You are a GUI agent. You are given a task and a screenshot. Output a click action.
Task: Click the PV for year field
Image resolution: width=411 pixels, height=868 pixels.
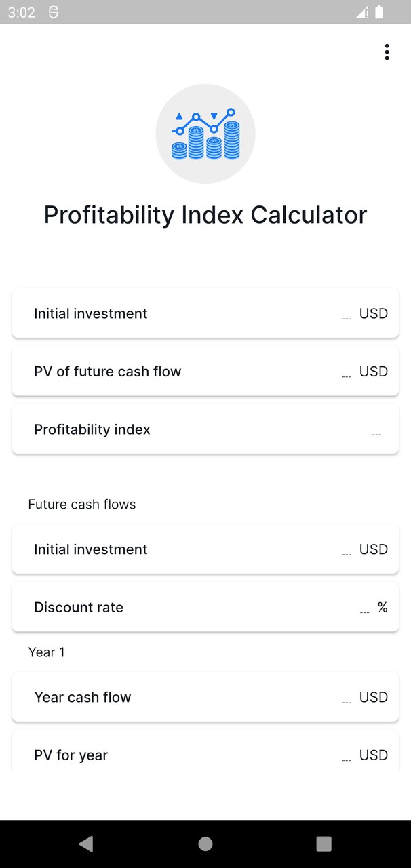click(x=206, y=755)
